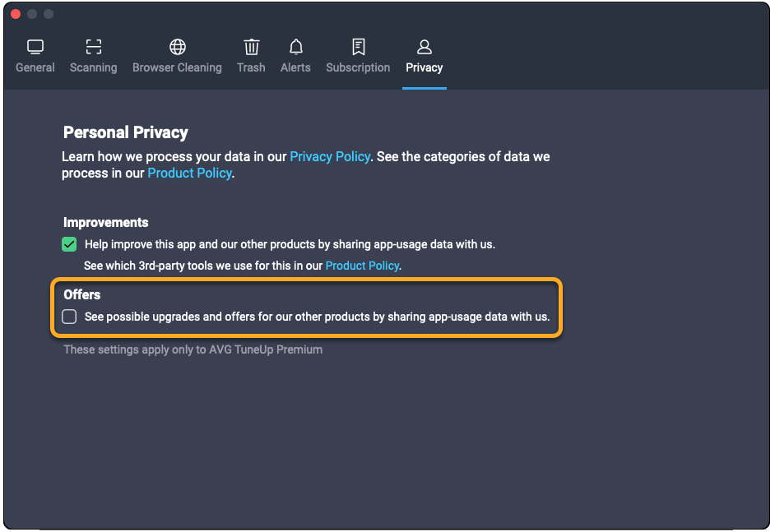The image size is (775, 532).
Task: Switch to the General tab label
Action: pyautogui.click(x=35, y=67)
